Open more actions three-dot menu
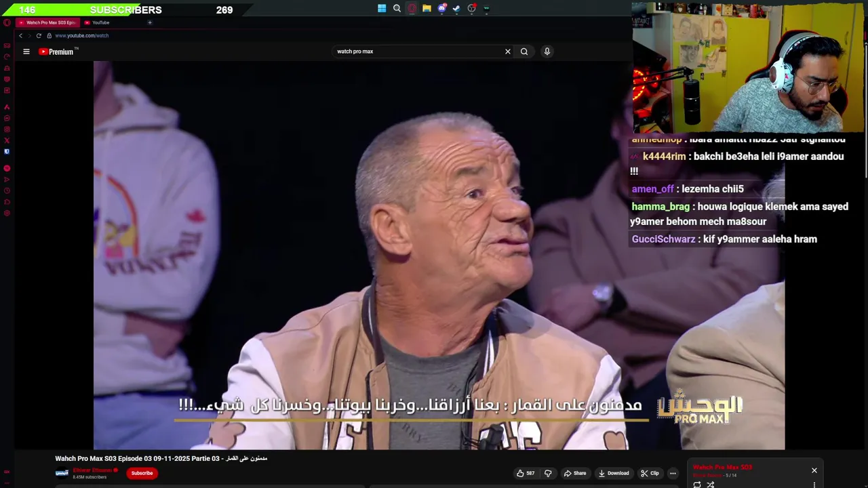 click(x=673, y=473)
